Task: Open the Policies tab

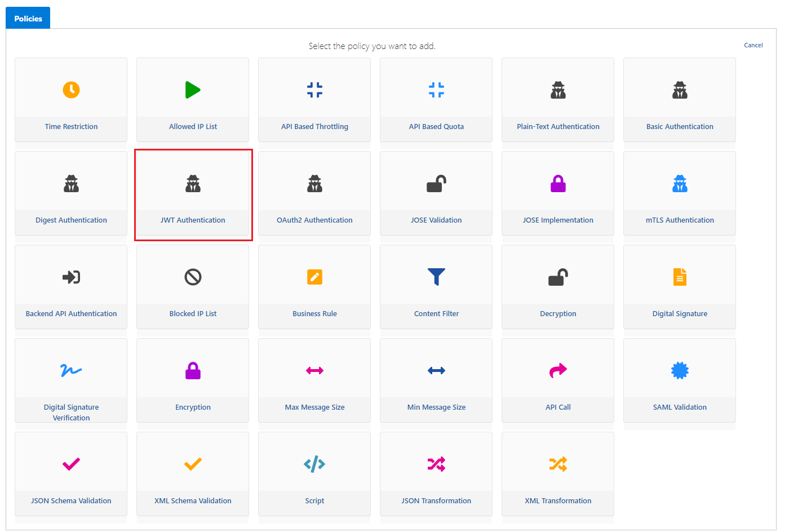Action: [28, 19]
